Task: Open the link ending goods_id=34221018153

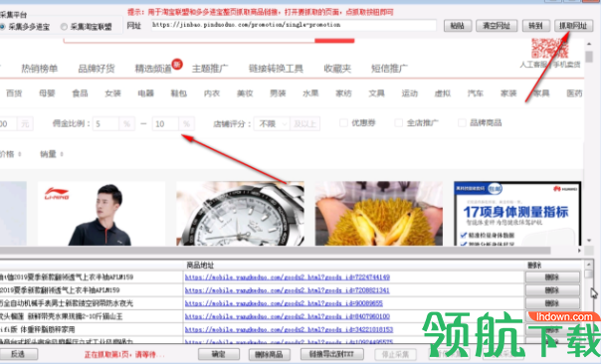Action: pos(289,329)
